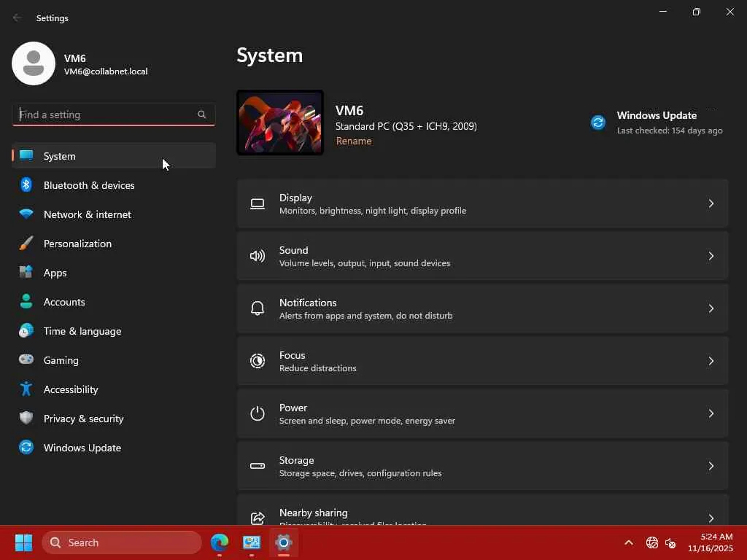The image size is (747, 560).
Task: Click the search magnifier in Find a setting
Action: [x=202, y=114]
